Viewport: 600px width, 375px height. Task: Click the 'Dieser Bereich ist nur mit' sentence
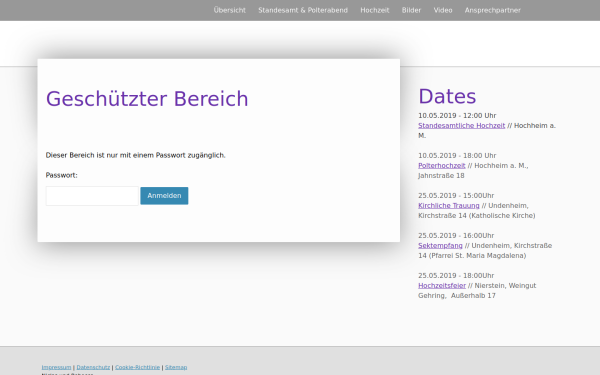coord(135,155)
